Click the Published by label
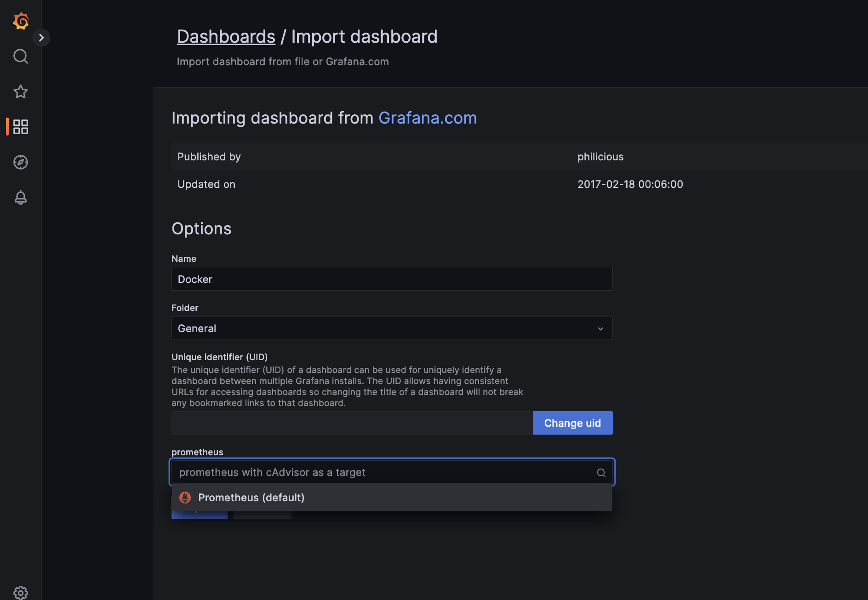868x600 pixels. [x=209, y=157]
